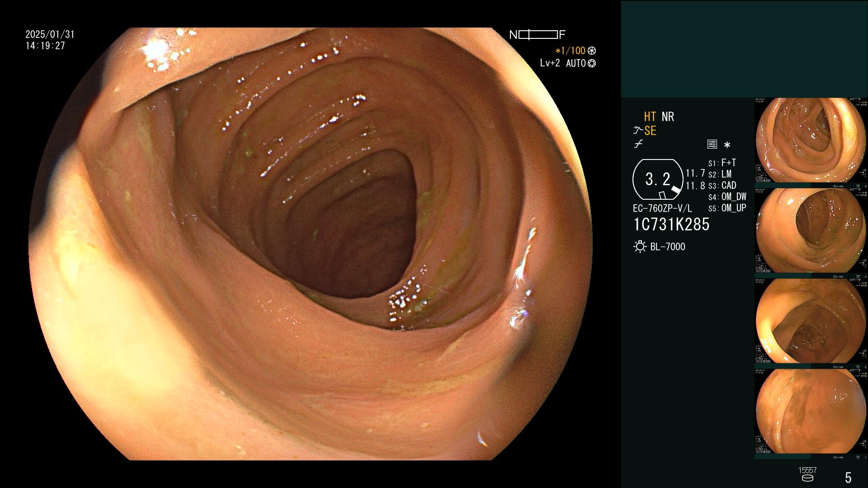Image resolution: width=868 pixels, height=488 pixels.
Task: Click the structure enhancement arrow icon beside SE
Action: coord(638,131)
